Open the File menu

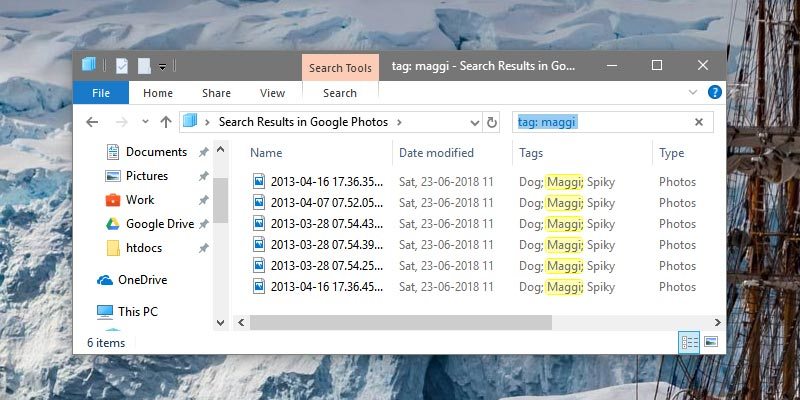pyautogui.click(x=100, y=93)
